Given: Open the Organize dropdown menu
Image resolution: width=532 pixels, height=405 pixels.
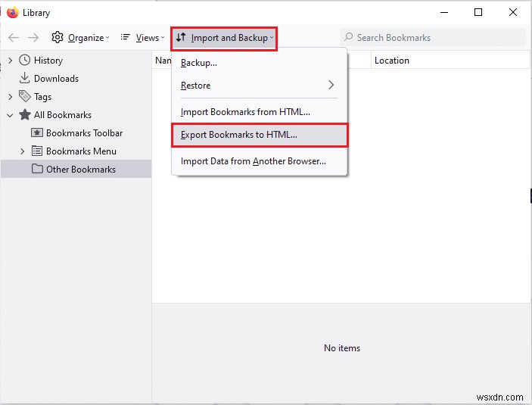Looking at the screenshot, I should click(x=80, y=38).
